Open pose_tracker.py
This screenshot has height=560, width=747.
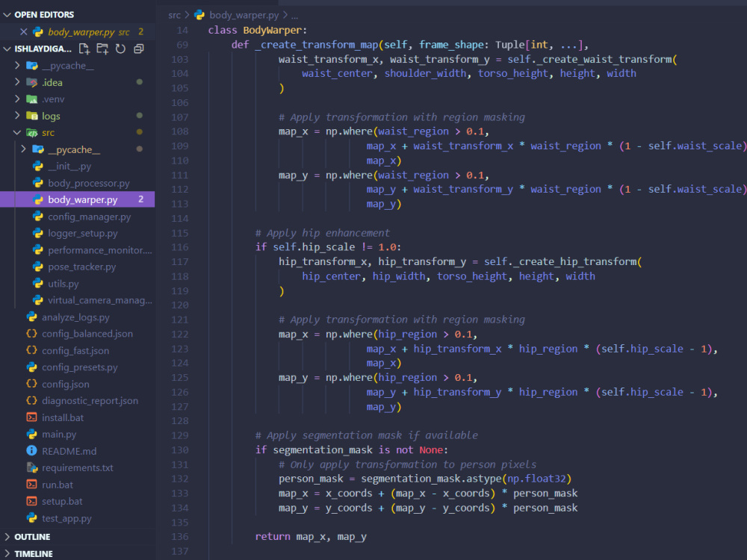pyautogui.click(x=81, y=267)
